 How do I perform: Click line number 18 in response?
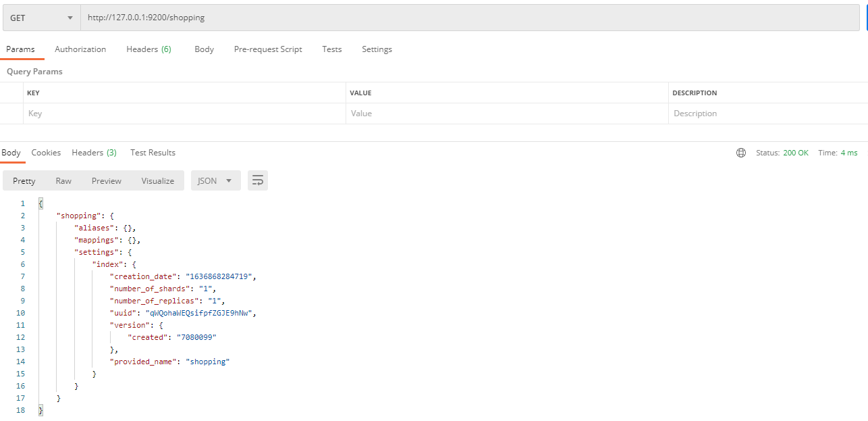tap(21, 410)
